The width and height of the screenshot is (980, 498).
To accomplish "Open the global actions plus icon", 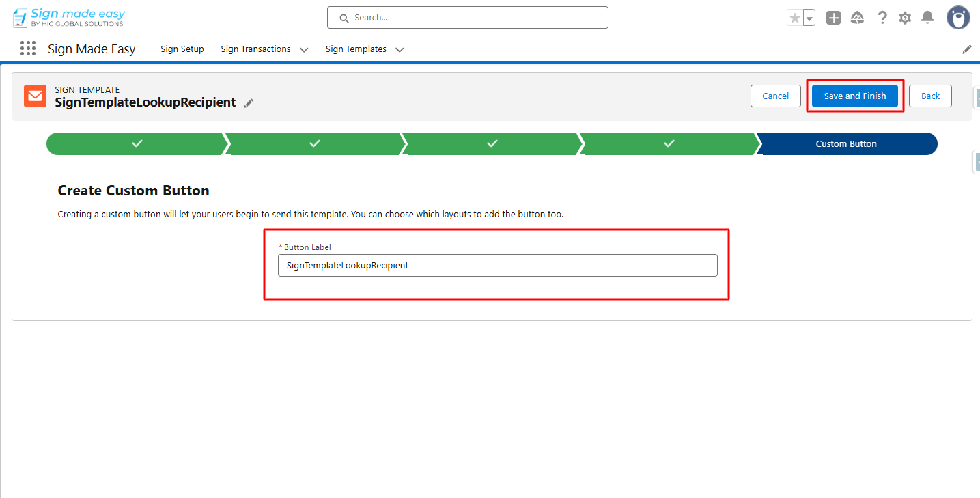I will (x=833, y=18).
